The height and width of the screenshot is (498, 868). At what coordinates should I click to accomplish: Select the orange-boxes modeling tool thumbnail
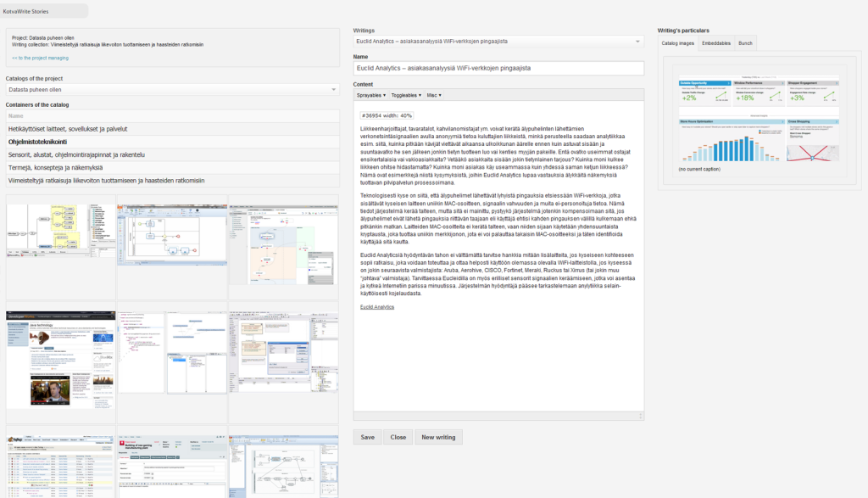(x=283, y=352)
